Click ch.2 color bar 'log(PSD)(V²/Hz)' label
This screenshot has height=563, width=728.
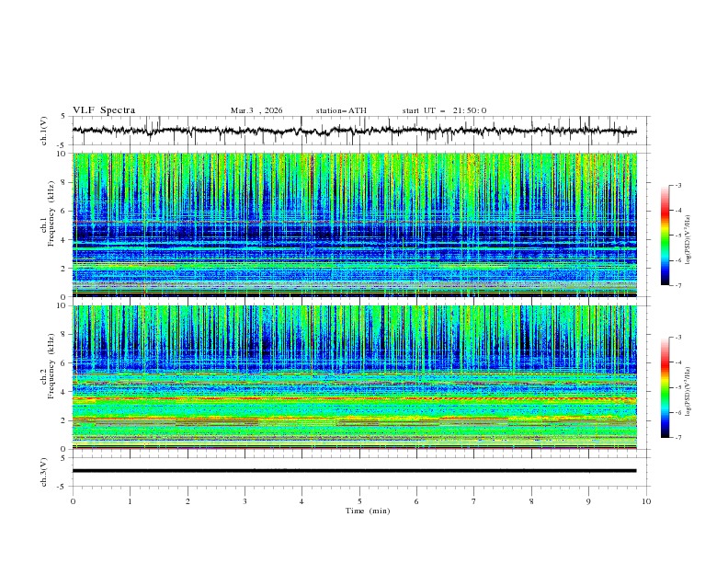[x=688, y=392]
